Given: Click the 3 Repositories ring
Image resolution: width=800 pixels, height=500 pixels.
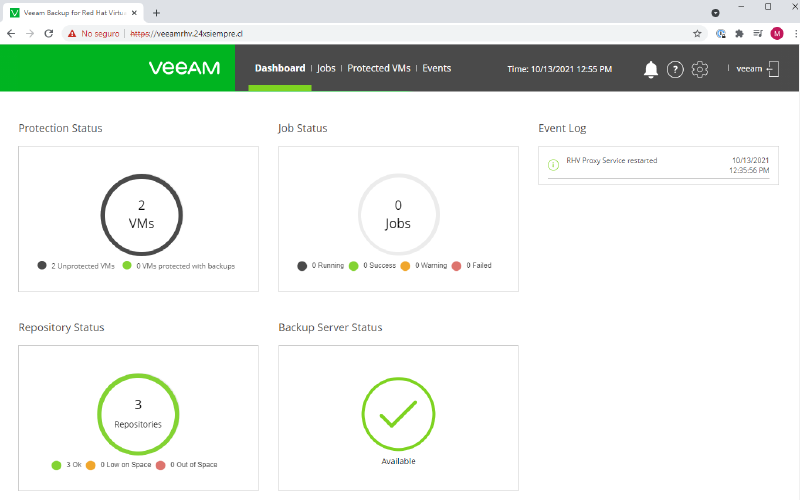Looking at the screenshot, I should tap(138, 414).
